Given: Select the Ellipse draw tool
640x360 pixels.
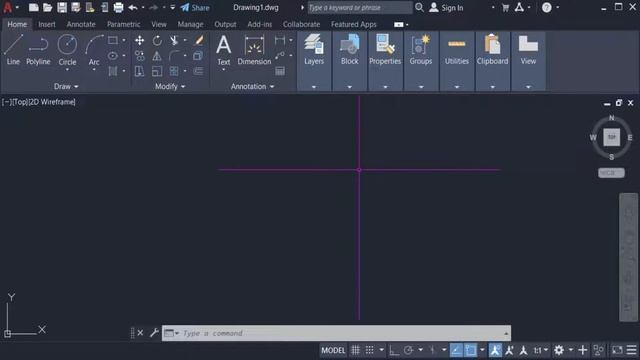Looking at the screenshot, I should pos(113,56).
